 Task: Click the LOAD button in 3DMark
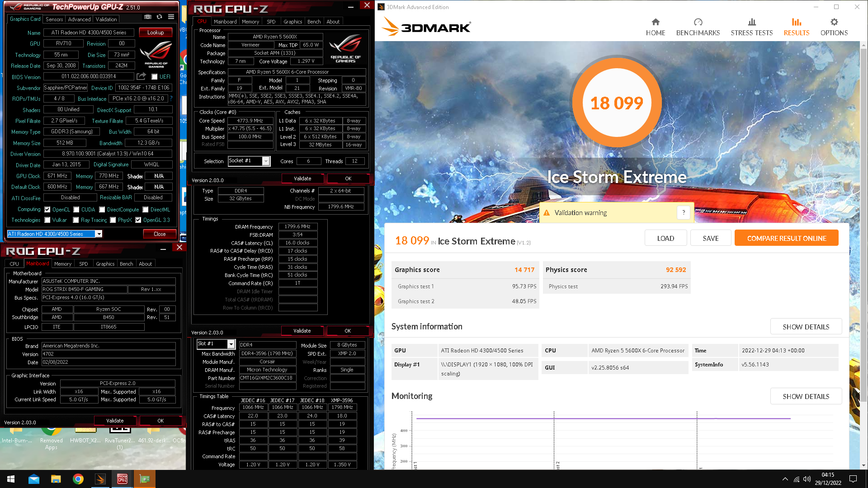point(665,238)
